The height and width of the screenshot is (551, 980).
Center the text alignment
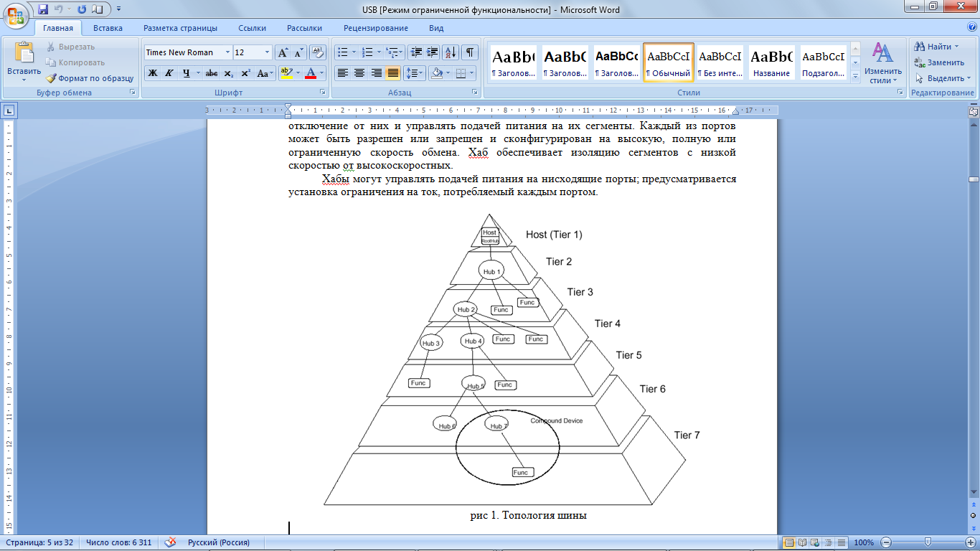359,73
